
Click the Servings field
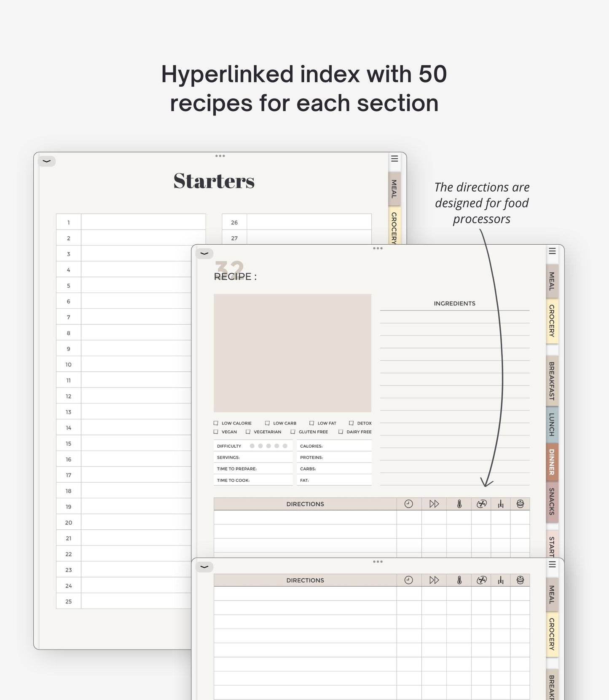253,457
